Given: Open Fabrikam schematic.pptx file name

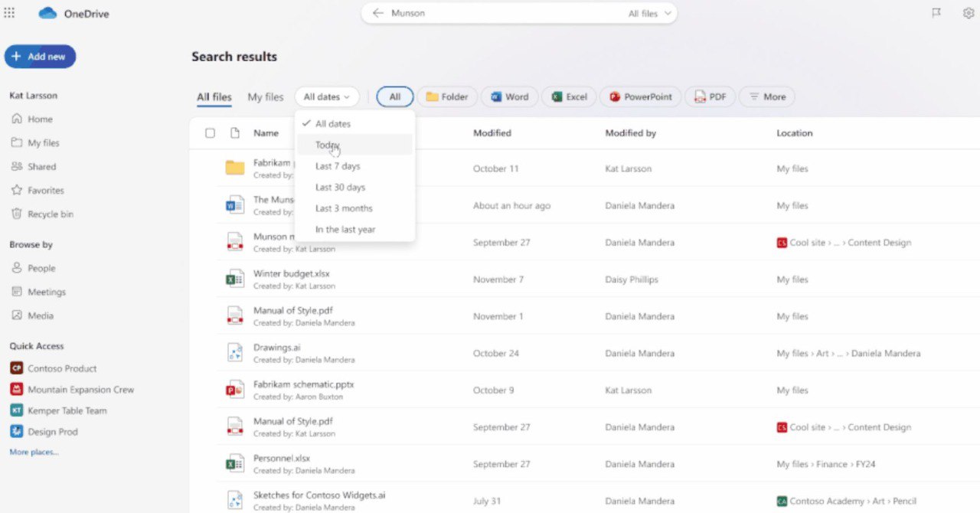Looking at the screenshot, I should 304,384.
